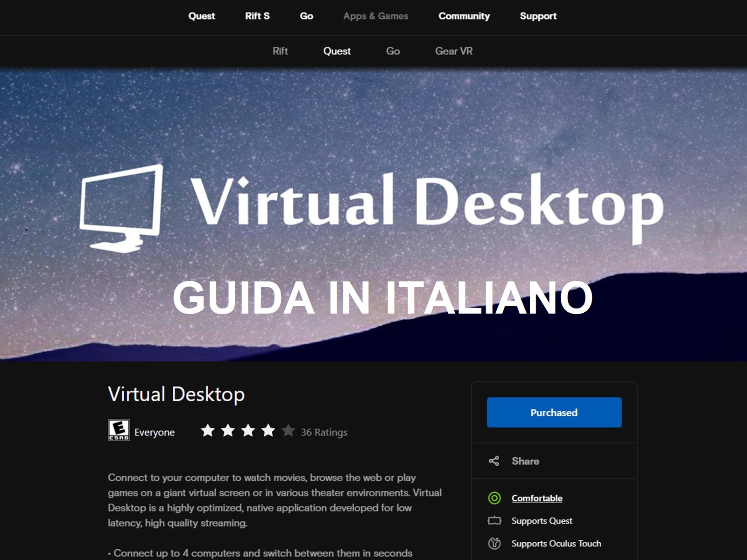Open the Comfortable comfort rating link

(x=537, y=498)
